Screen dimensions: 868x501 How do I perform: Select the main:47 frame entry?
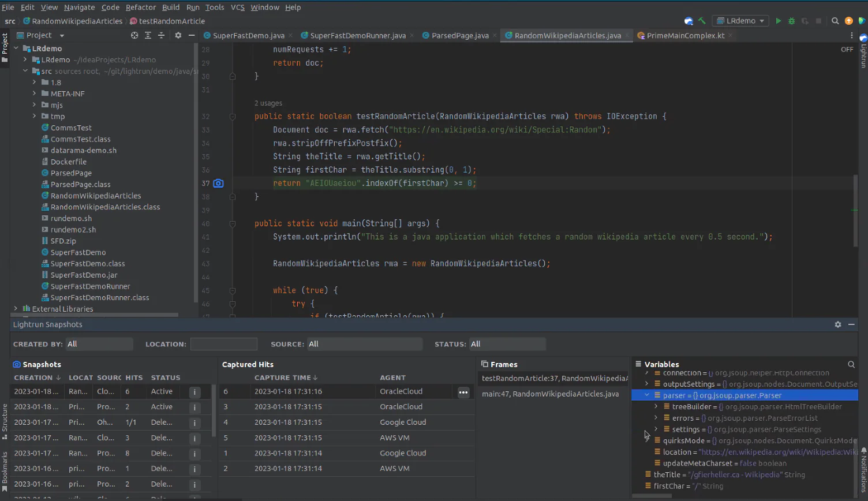(x=550, y=394)
